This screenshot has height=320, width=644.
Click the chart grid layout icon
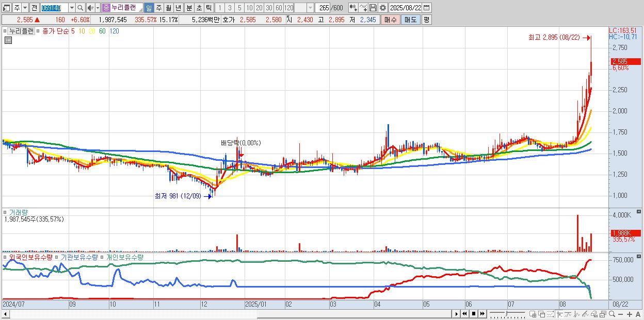(533, 314)
